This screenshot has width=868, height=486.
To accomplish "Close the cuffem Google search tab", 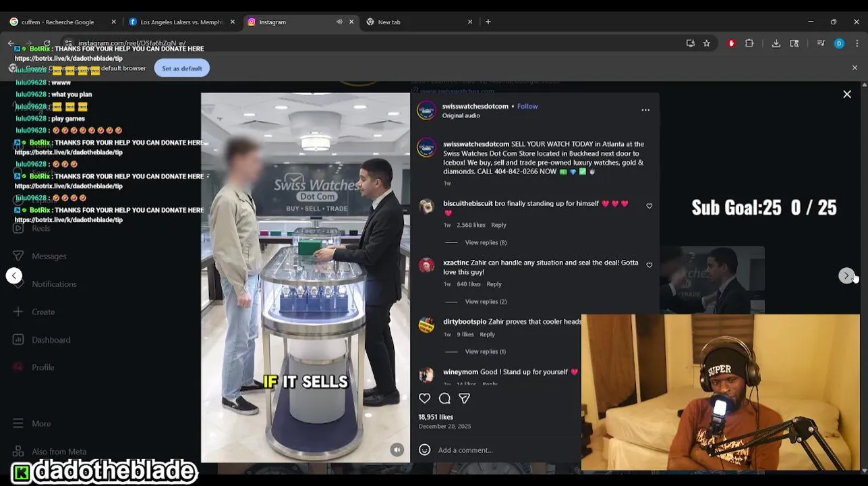I will 113,22.
